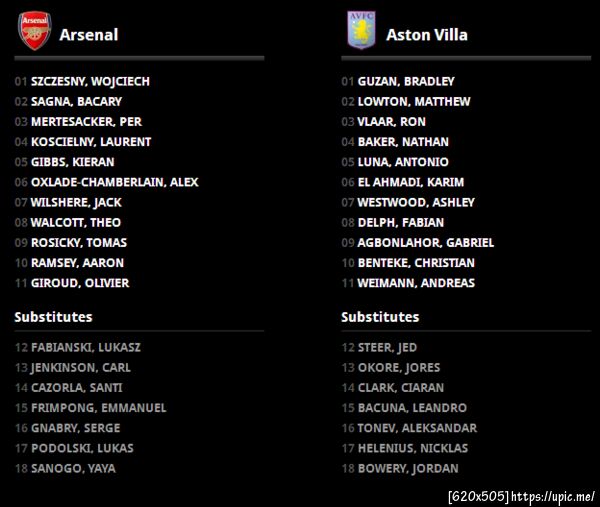Select Agbonlahor, Gabriel from Villa lineup
The image size is (600, 507).
pos(426,243)
